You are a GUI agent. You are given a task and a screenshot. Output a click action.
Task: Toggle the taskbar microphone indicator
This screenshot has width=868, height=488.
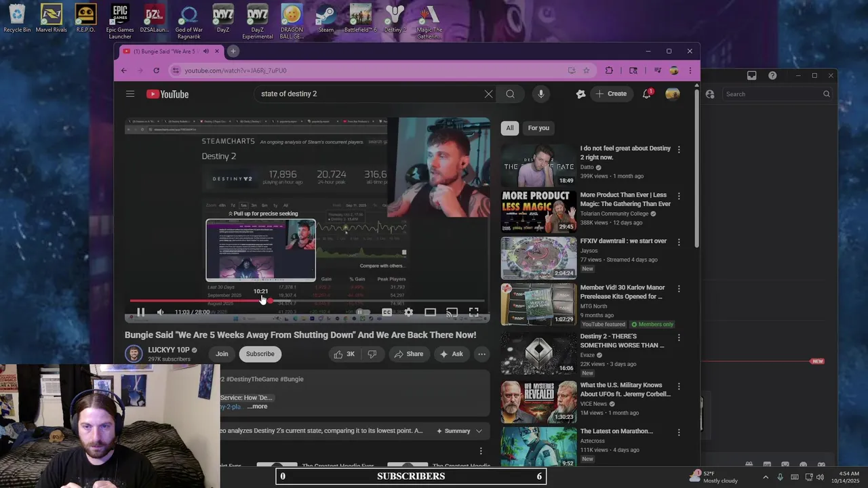(780, 477)
